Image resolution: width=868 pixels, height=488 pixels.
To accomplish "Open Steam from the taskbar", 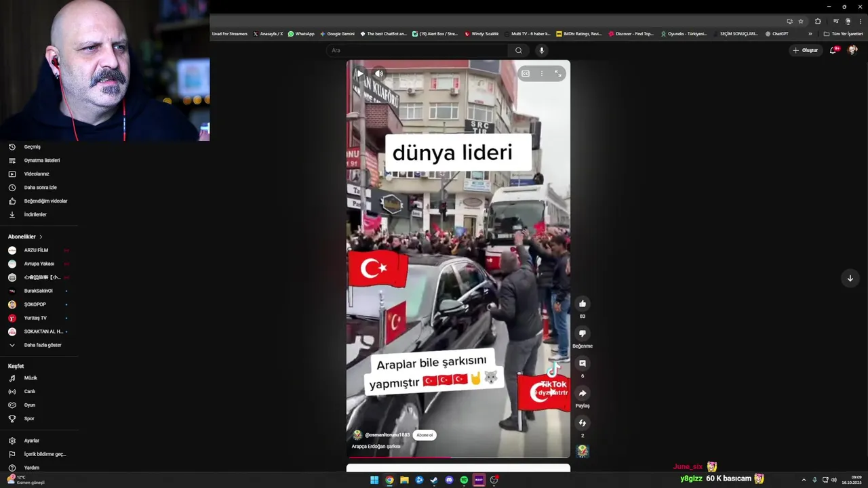I will coord(434,480).
